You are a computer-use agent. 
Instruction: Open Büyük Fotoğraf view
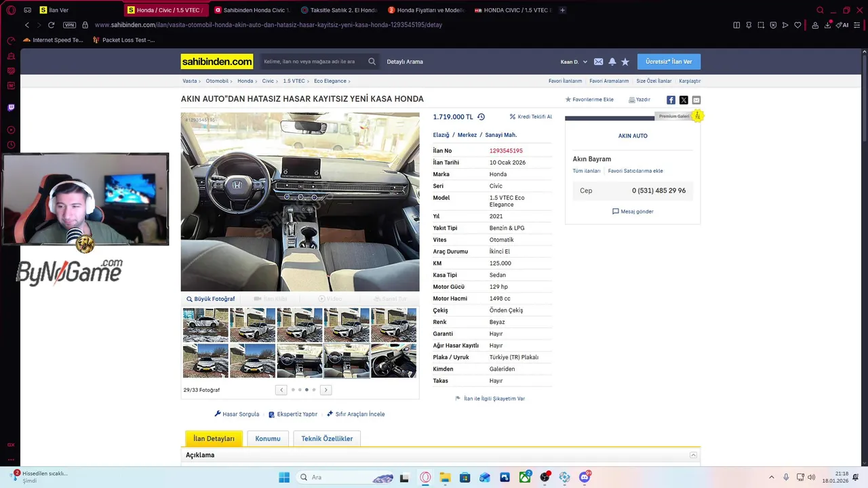coord(211,299)
